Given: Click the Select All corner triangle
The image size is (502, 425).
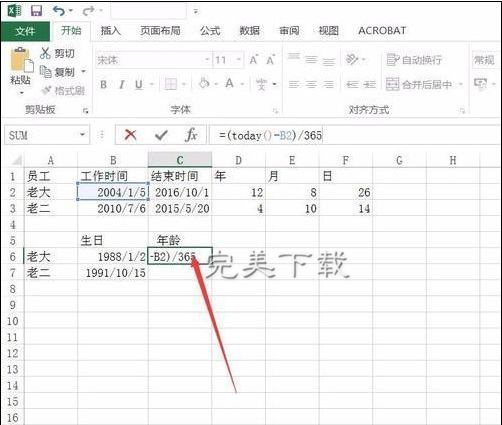Looking at the screenshot, I should click(16, 160).
